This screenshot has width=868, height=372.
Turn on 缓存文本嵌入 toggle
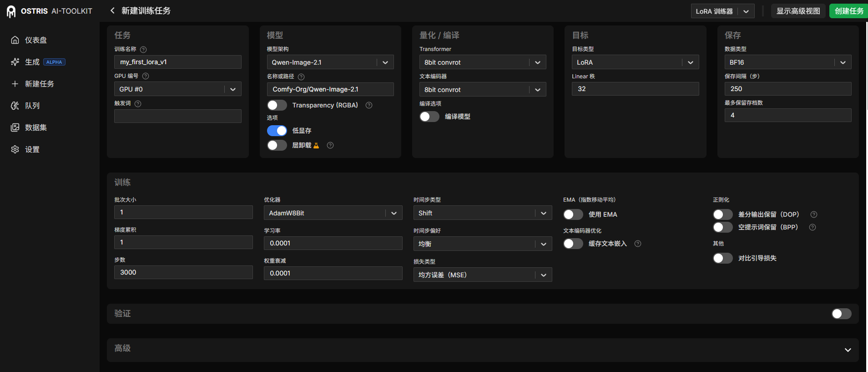(573, 244)
